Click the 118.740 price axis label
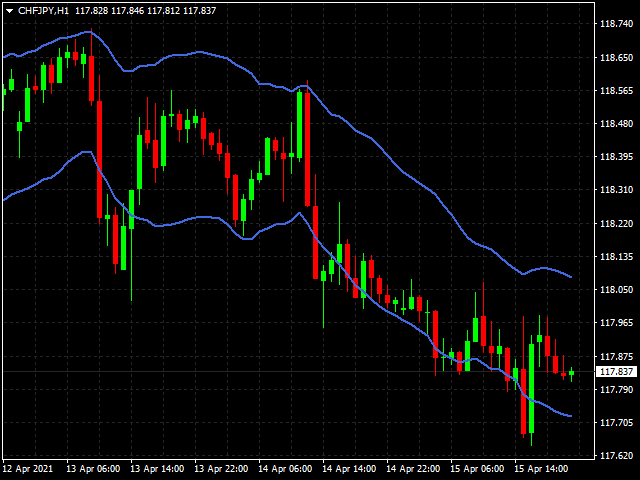This screenshot has height=480, width=640. click(x=616, y=24)
